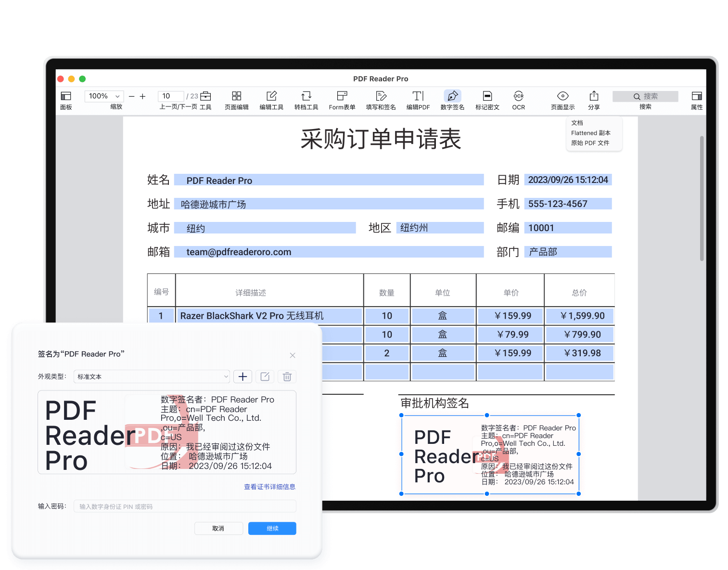Click the 部门 field 产品部
The image size is (728, 570).
coord(568,252)
